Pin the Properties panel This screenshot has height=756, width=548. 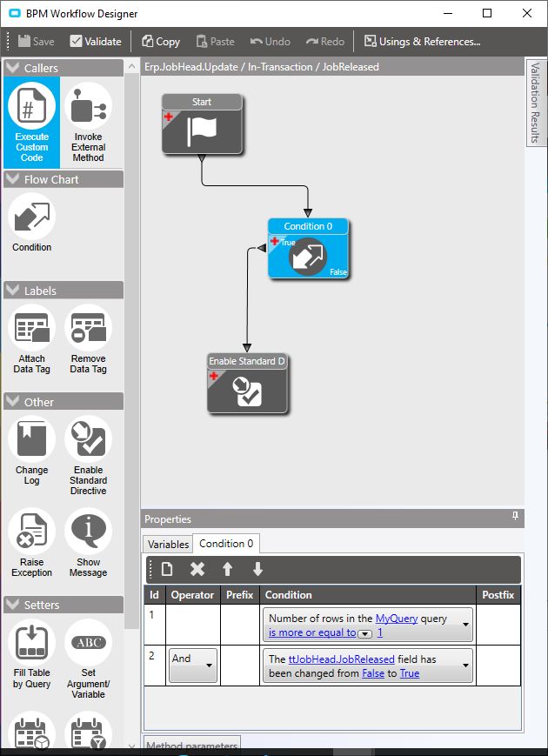coord(515,517)
